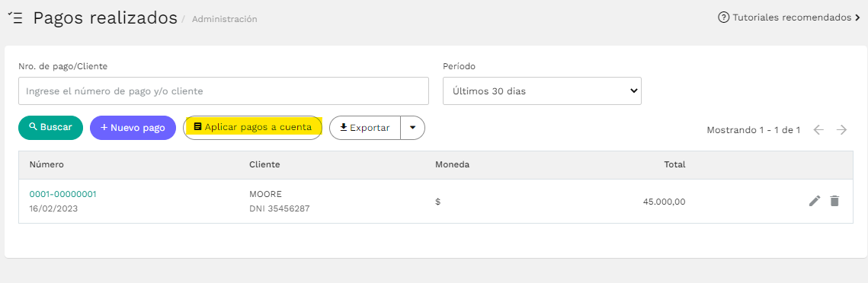This screenshot has height=283, width=868.
Task: Select the date 16/02/2023
Action: coord(53,209)
